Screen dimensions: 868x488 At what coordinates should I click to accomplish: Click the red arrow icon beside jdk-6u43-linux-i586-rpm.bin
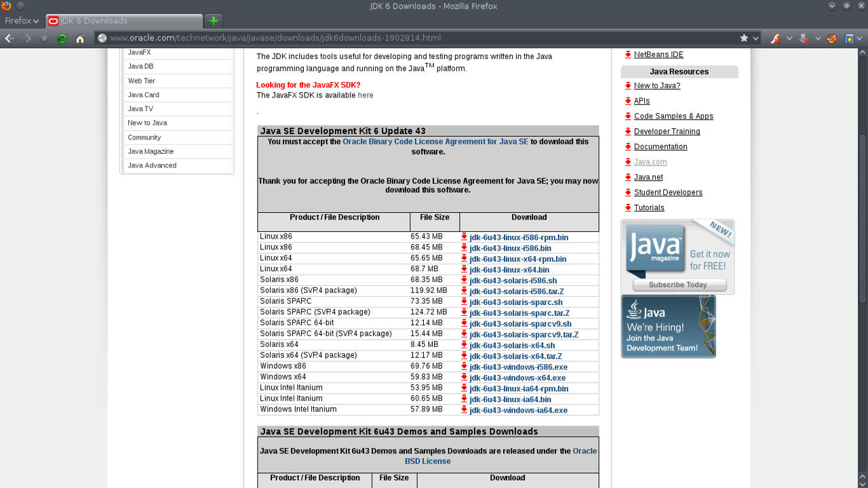[x=465, y=237]
